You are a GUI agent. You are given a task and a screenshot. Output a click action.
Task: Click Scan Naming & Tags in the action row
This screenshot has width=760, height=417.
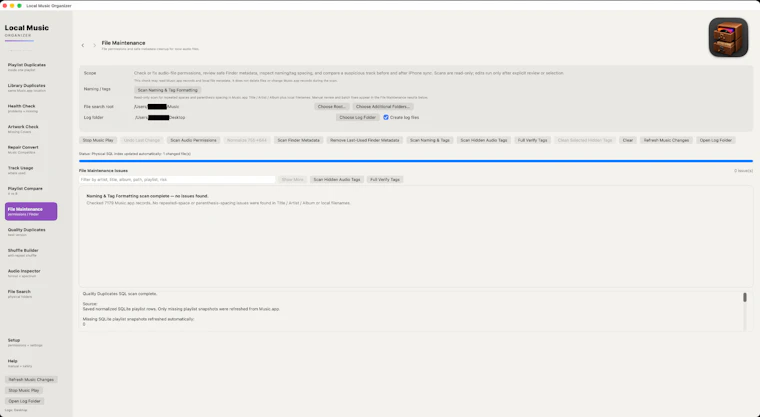[429, 140]
